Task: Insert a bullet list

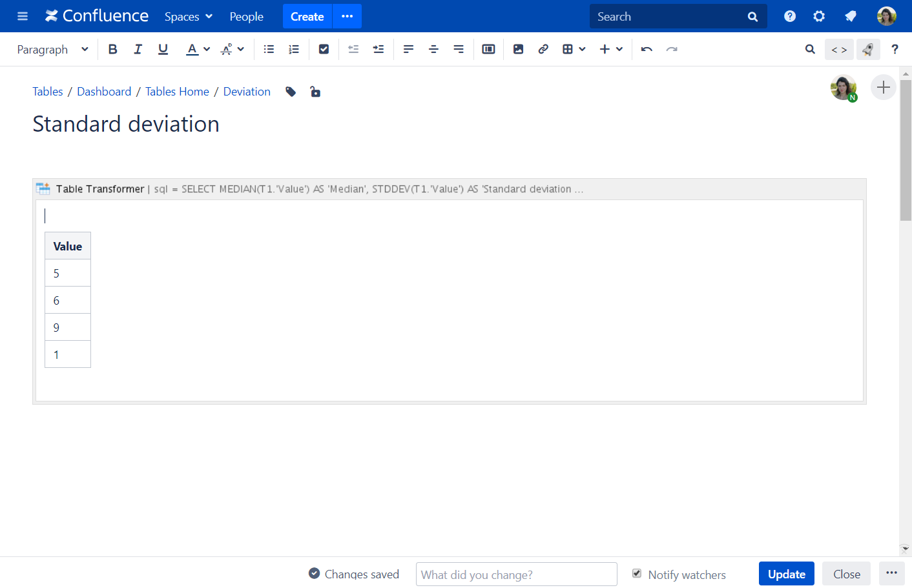Action: click(x=269, y=49)
